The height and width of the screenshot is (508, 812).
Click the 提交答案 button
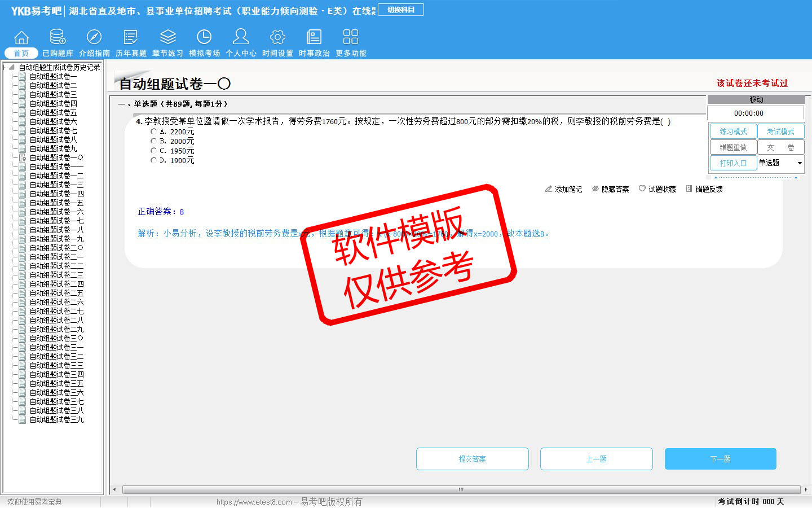[x=472, y=459]
